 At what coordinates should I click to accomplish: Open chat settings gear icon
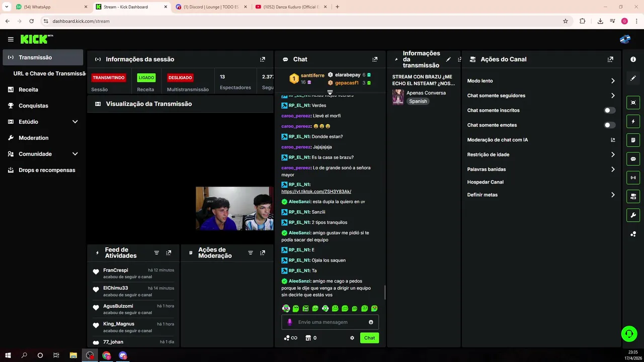[x=352, y=338]
